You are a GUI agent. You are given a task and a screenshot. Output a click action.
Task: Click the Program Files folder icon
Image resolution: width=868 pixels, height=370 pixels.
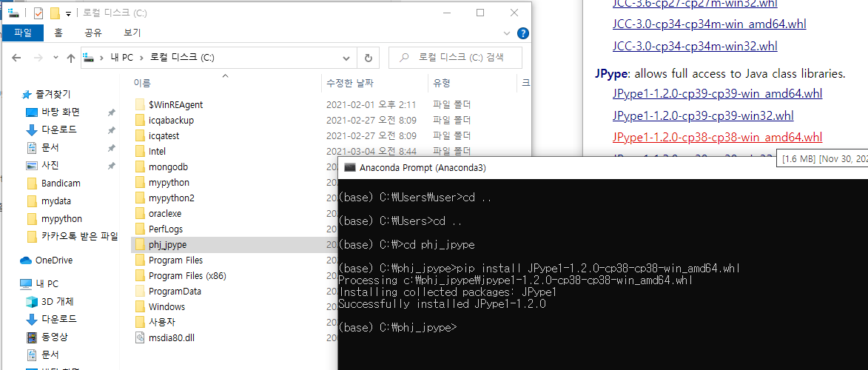click(x=140, y=260)
